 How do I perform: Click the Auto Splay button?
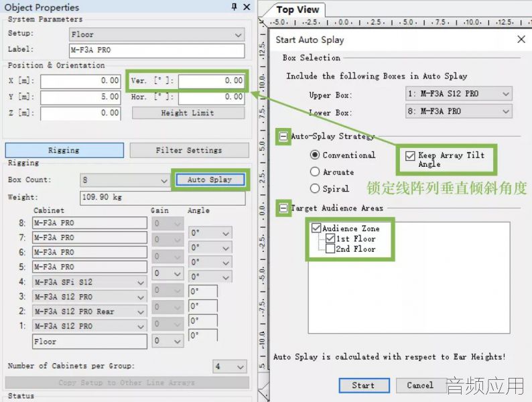210,180
